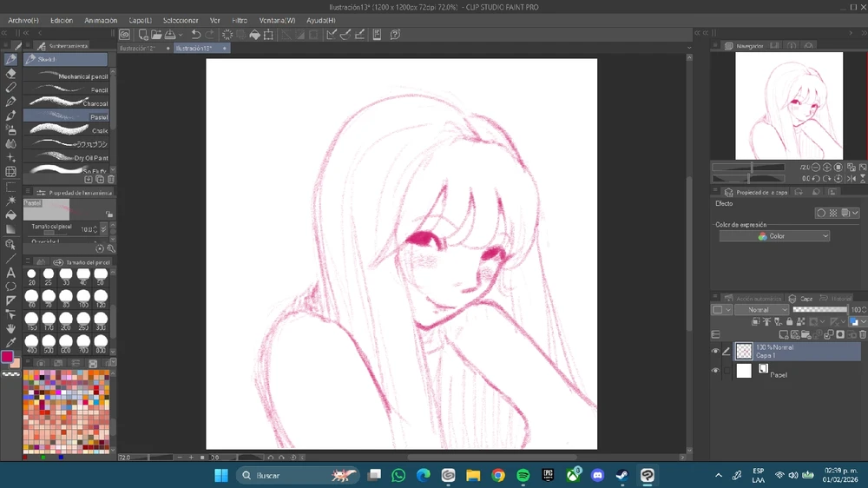Screen dimensions: 868x488
Task: Toggle Set as reference layer icon
Action: pos(766,321)
